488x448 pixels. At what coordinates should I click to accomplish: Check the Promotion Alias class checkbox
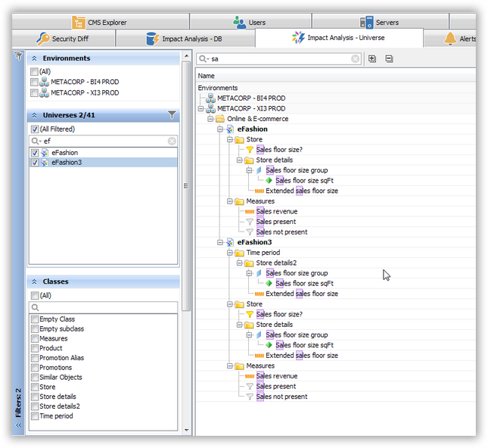pos(35,358)
